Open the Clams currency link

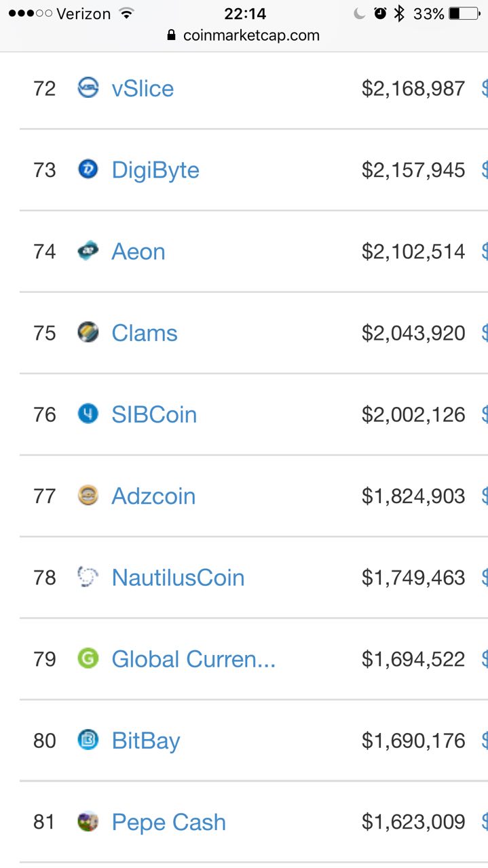(145, 333)
